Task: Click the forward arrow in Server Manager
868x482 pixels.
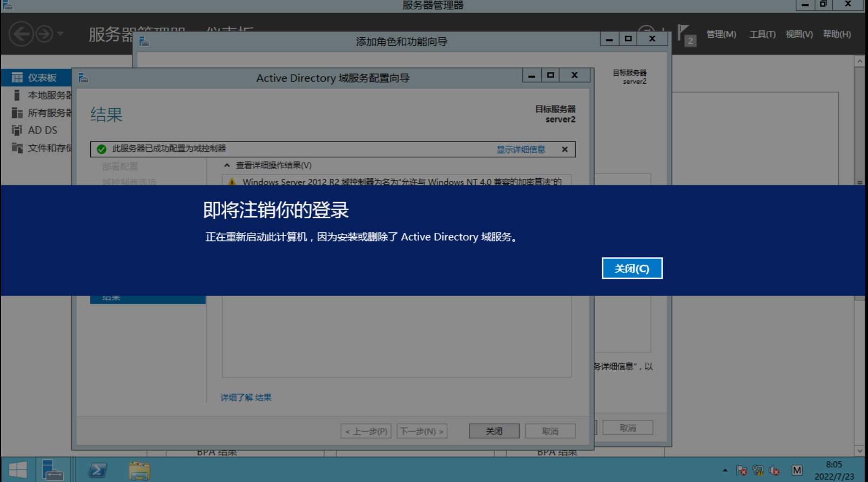Action: click(44, 34)
